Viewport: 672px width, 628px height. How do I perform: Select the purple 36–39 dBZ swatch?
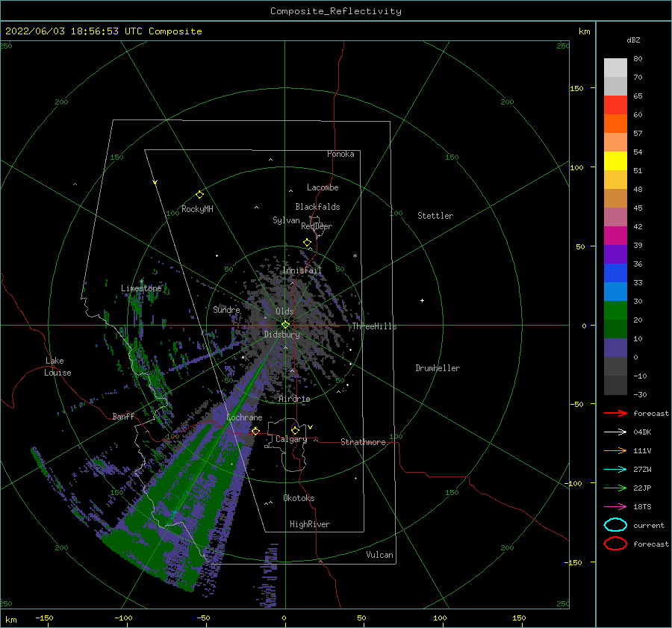[x=615, y=254]
